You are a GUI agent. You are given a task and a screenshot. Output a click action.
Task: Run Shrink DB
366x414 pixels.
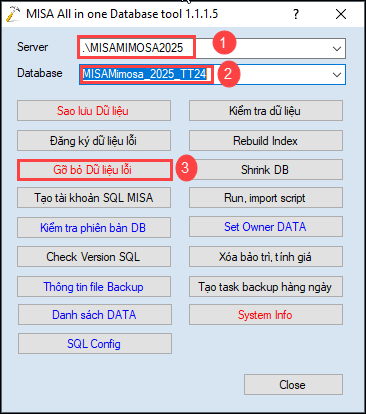[266, 170]
